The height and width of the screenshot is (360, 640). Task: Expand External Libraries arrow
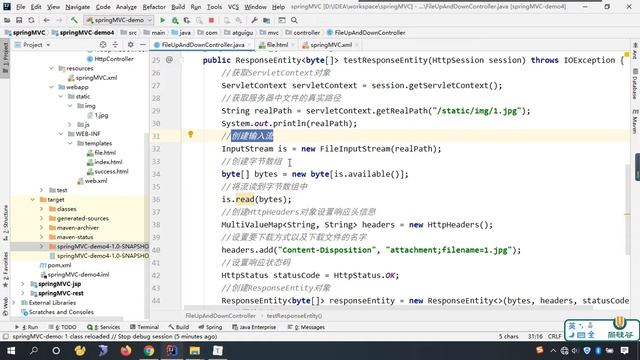pyautogui.click(x=14, y=302)
